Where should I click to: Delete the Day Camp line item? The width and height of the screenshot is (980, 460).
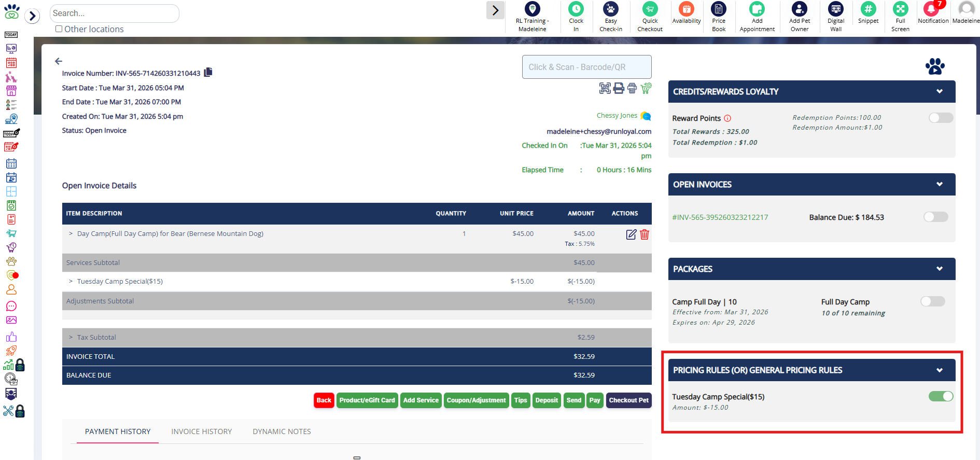click(x=645, y=234)
